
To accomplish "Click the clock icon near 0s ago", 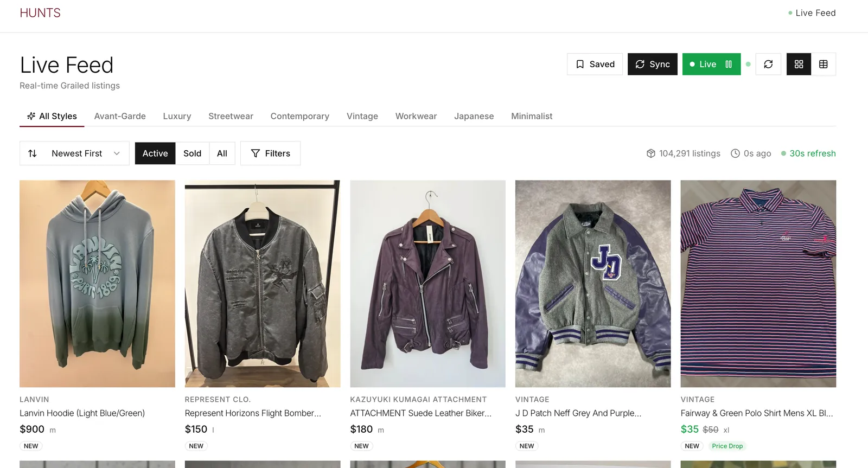I will point(735,153).
